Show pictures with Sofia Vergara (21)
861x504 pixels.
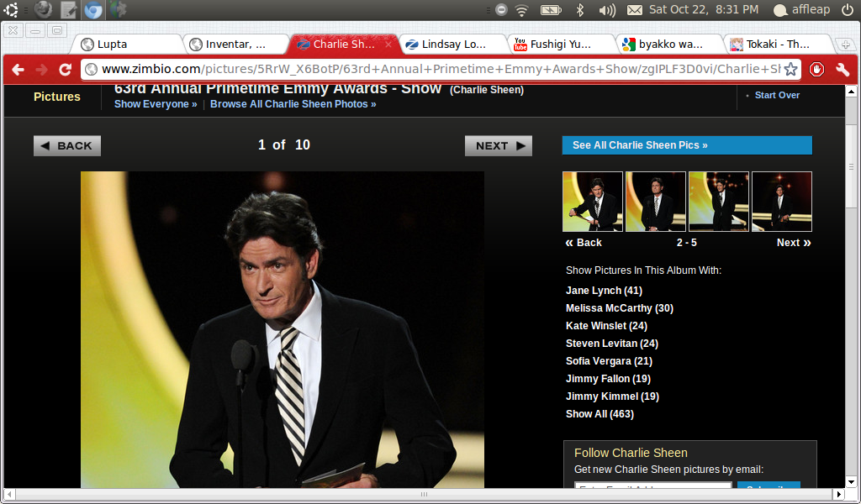click(609, 361)
